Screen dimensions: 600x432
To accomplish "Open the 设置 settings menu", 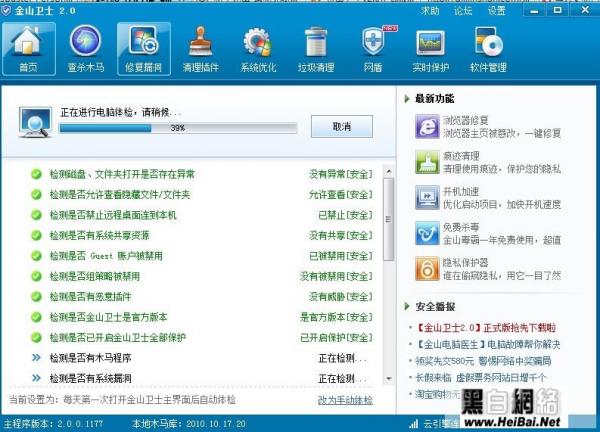I will (497, 11).
